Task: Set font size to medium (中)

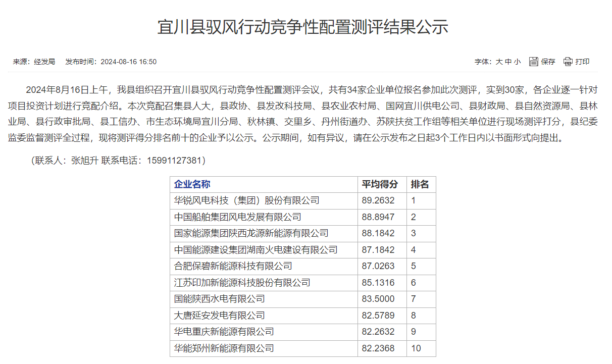Action: tap(508, 62)
